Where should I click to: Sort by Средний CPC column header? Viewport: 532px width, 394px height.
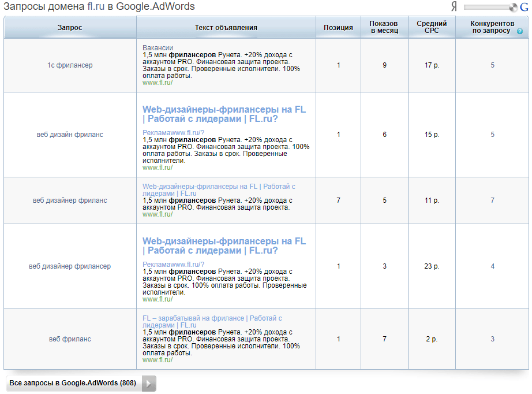pos(432,27)
